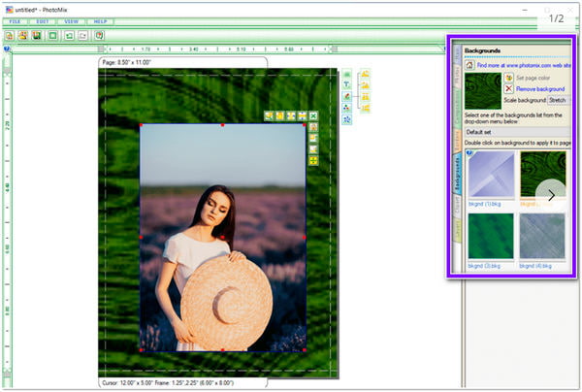Select the colored shapes tool beside page

346,108
